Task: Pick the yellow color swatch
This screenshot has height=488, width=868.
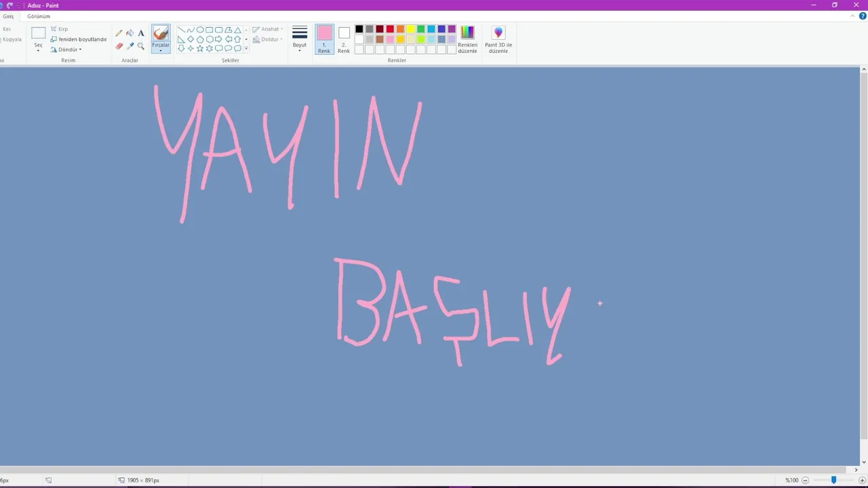Action: [410, 29]
